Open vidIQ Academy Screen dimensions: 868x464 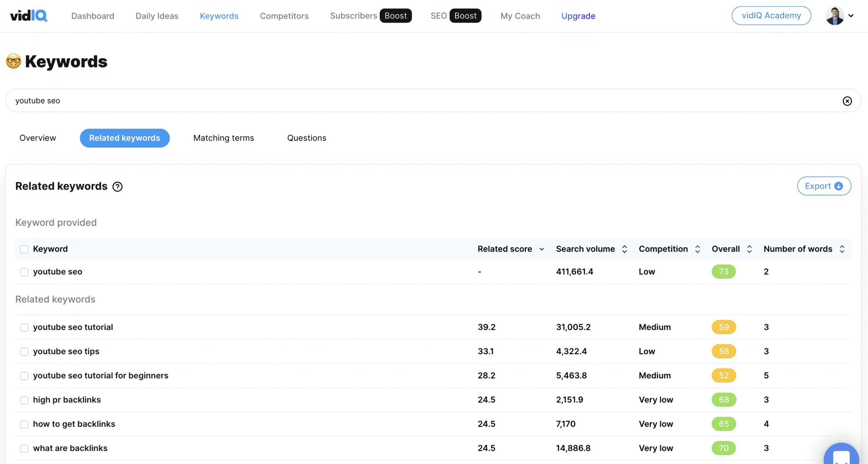coord(771,16)
